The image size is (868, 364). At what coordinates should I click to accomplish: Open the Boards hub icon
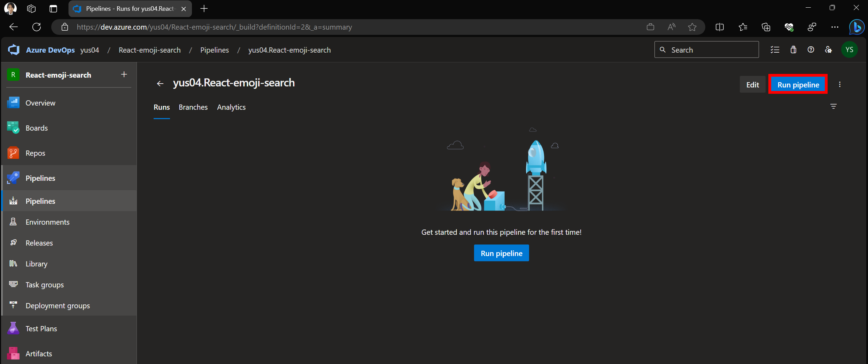pyautogui.click(x=13, y=128)
